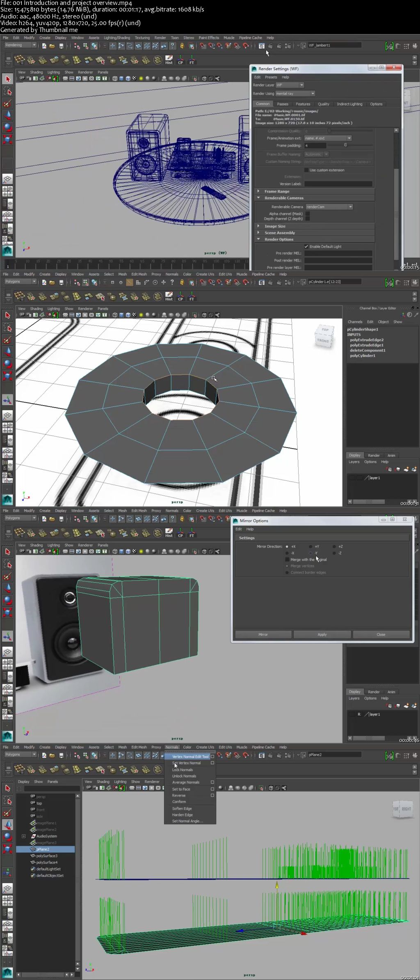This screenshot has width=420, height=980.
Task: Click Frame padding value field
Action: tap(315, 145)
